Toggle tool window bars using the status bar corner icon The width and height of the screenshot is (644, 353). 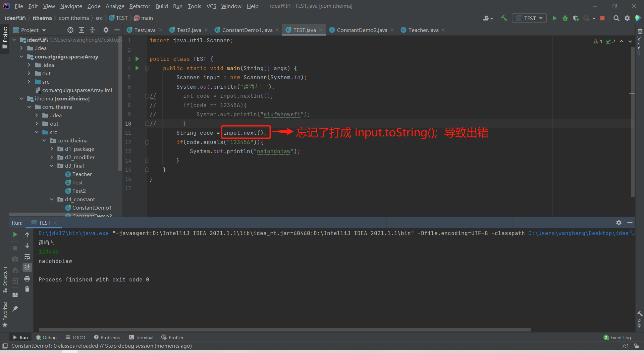pyautogui.click(x=5, y=346)
